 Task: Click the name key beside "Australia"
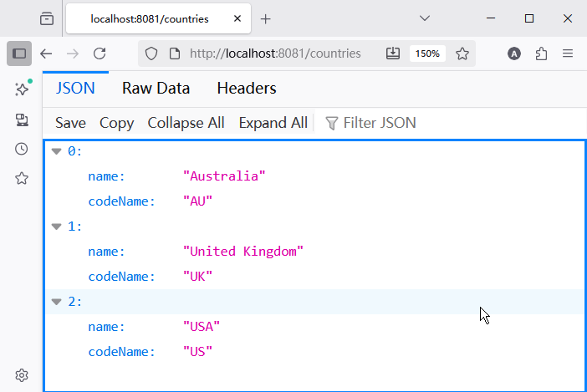107,176
